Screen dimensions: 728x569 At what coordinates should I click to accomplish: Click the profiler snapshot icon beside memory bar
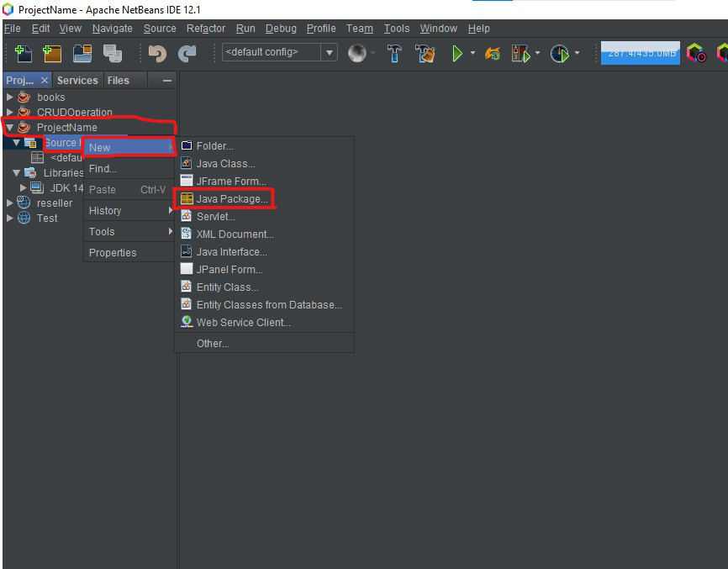(x=696, y=53)
